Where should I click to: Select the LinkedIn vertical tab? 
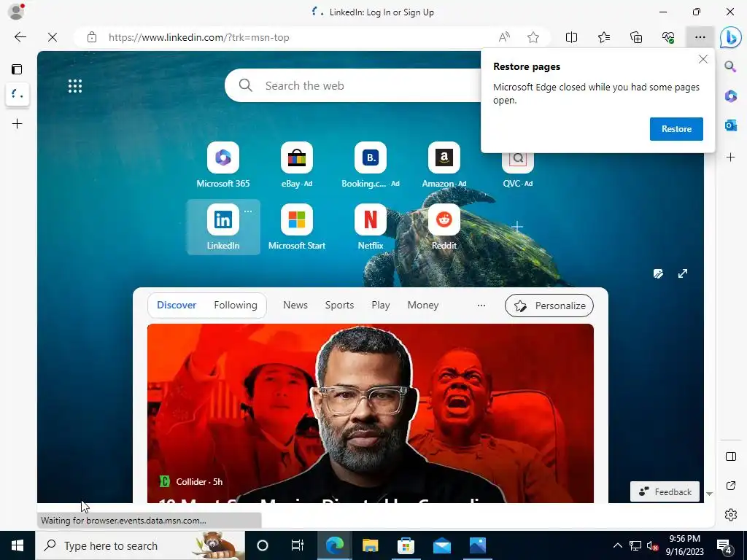(18, 94)
